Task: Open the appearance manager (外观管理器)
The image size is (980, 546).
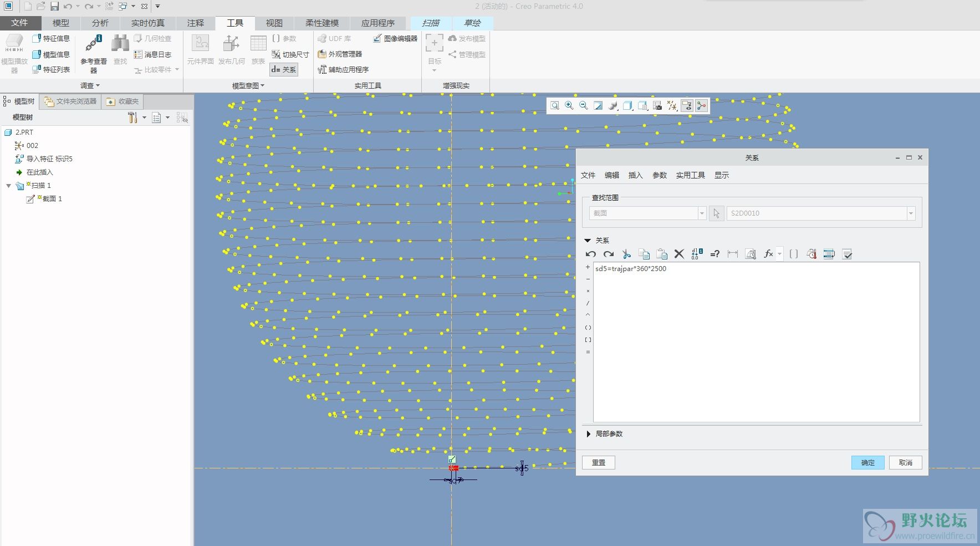Action: (340, 54)
